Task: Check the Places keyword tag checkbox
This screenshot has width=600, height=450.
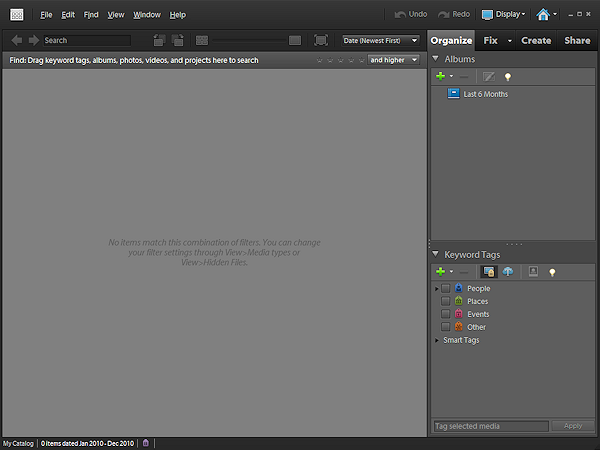Action: pos(446,301)
